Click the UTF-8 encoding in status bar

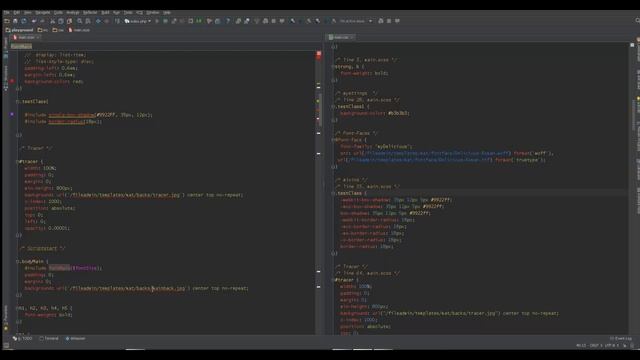(x=611, y=345)
